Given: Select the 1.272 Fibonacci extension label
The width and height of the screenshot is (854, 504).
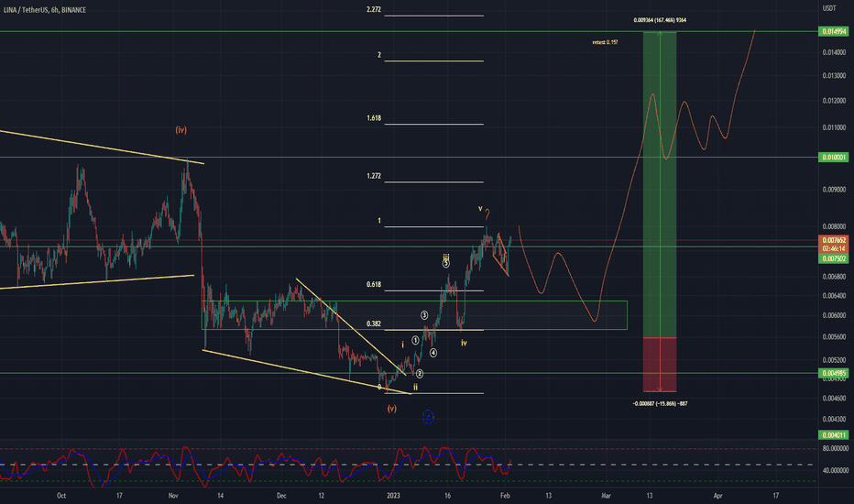Looking at the screenshot, I should (x=374, y=176).
